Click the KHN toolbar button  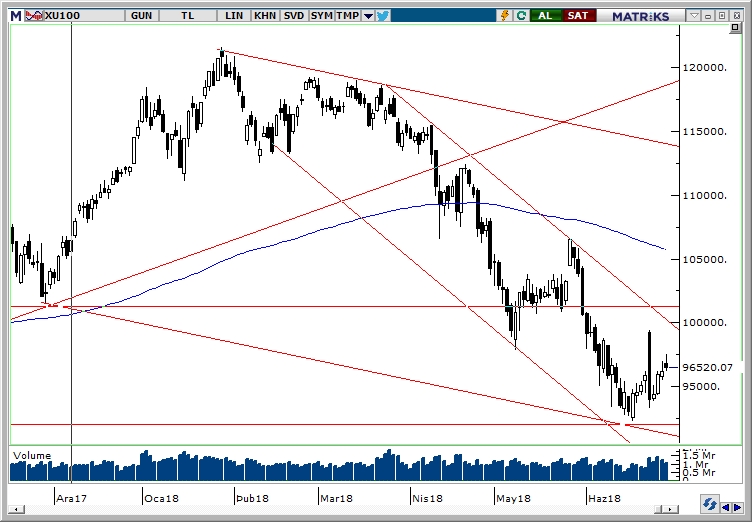point(265,16)
